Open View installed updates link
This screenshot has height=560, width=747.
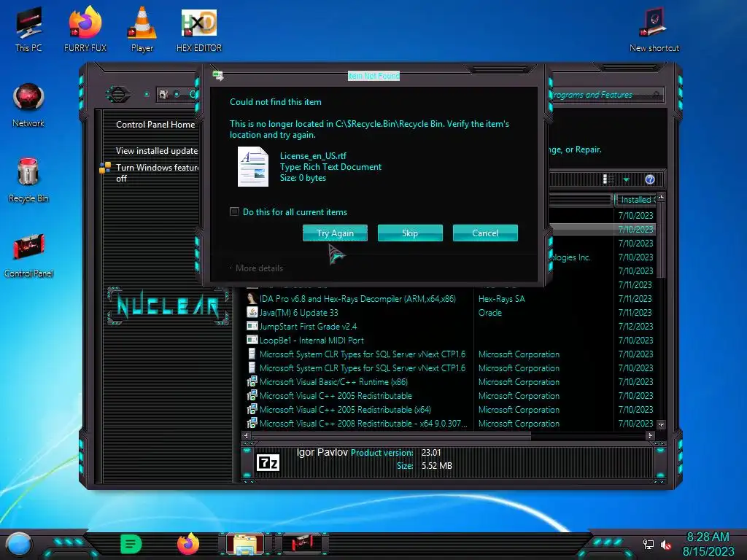click(x=157, y=150)
